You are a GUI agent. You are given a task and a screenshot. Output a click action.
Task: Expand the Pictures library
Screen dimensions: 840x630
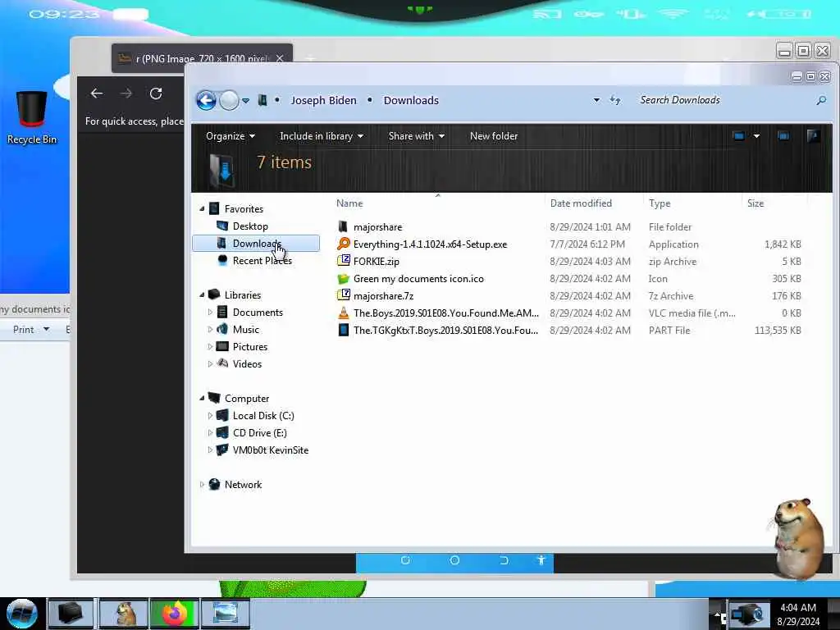[x=209, y=347]
